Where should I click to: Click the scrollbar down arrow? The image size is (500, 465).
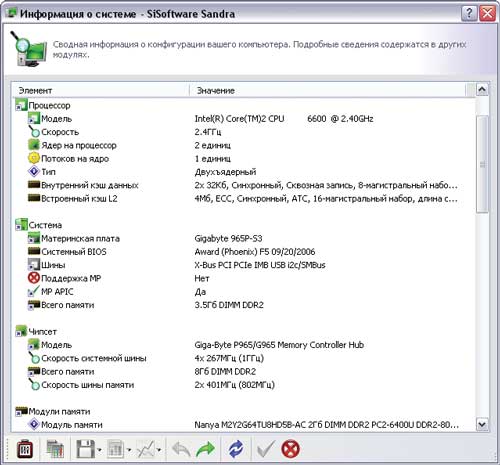(x=482, y=424)
